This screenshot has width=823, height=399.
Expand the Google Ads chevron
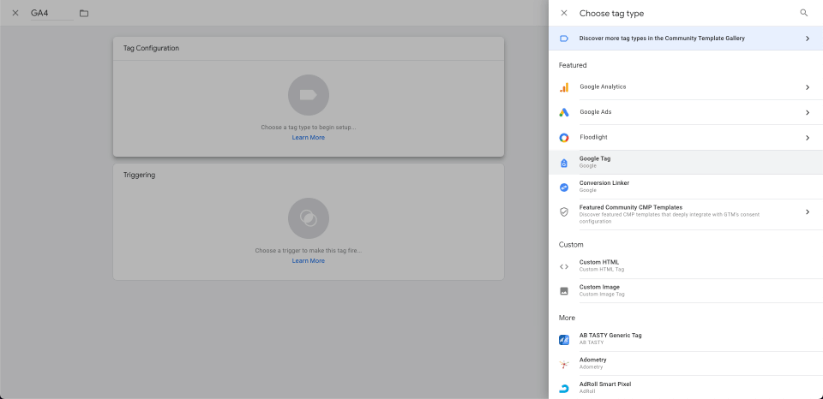tap(807, 112)
